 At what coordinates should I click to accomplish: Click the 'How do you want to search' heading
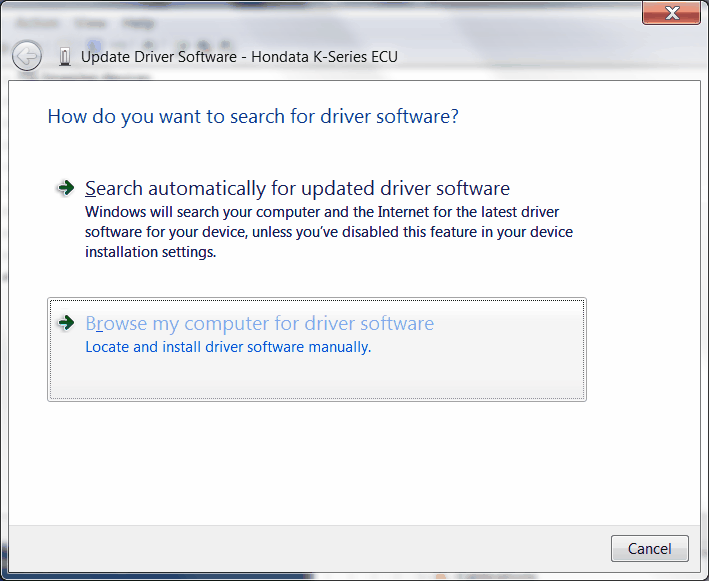(x=253, y=116)
